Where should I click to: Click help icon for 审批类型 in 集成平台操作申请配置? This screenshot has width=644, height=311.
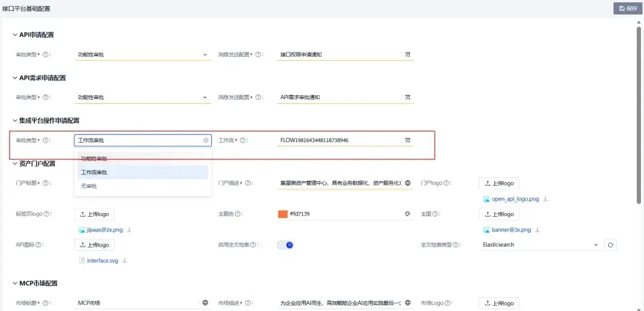click(x=45, y=140)
